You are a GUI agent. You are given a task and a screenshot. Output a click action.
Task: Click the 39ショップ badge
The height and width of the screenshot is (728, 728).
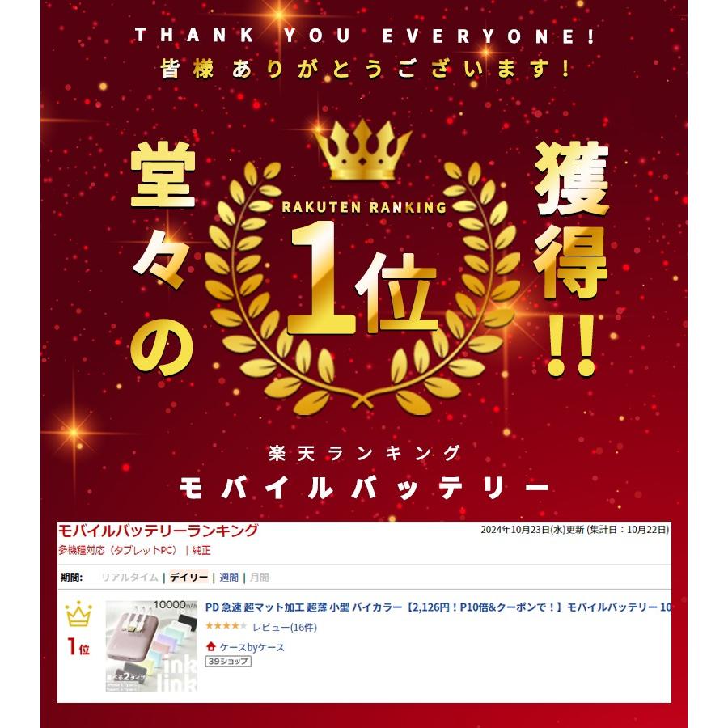coord(228,661)
